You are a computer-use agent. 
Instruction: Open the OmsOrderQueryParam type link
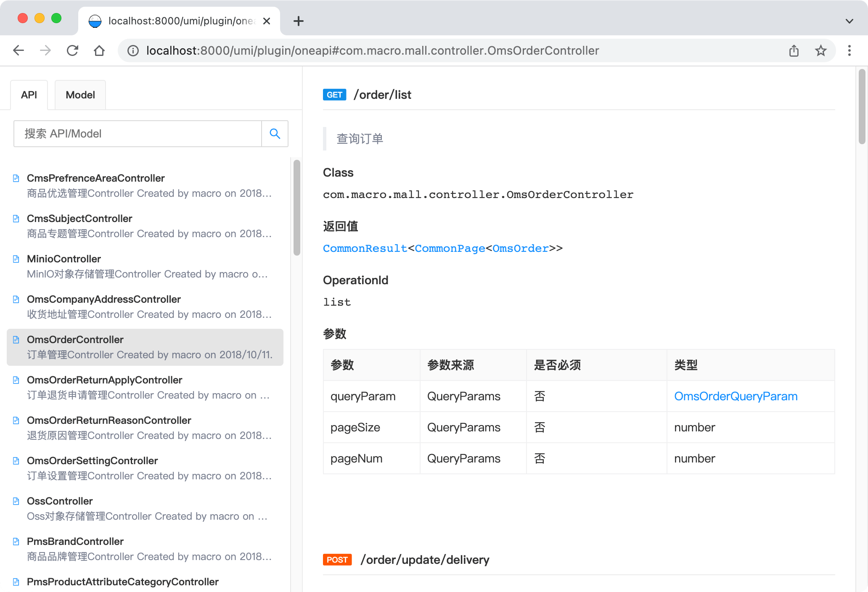[736, 396]
